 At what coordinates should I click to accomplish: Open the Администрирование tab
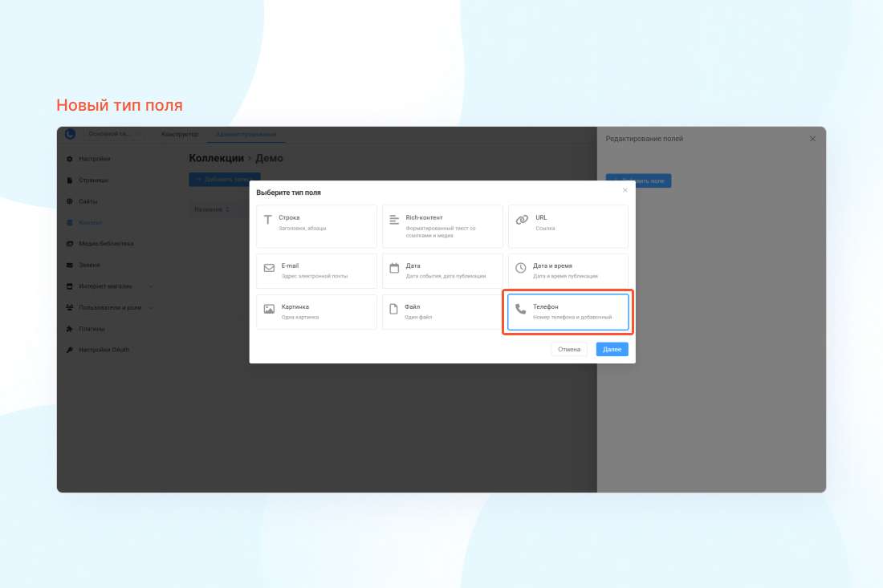pos(240,134)
